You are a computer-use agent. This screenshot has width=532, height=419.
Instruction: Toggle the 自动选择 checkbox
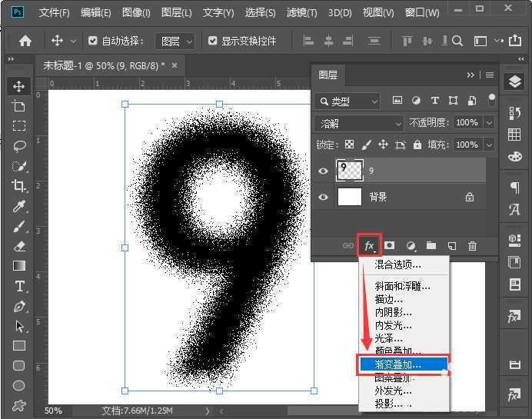click(x=93, y=41)
